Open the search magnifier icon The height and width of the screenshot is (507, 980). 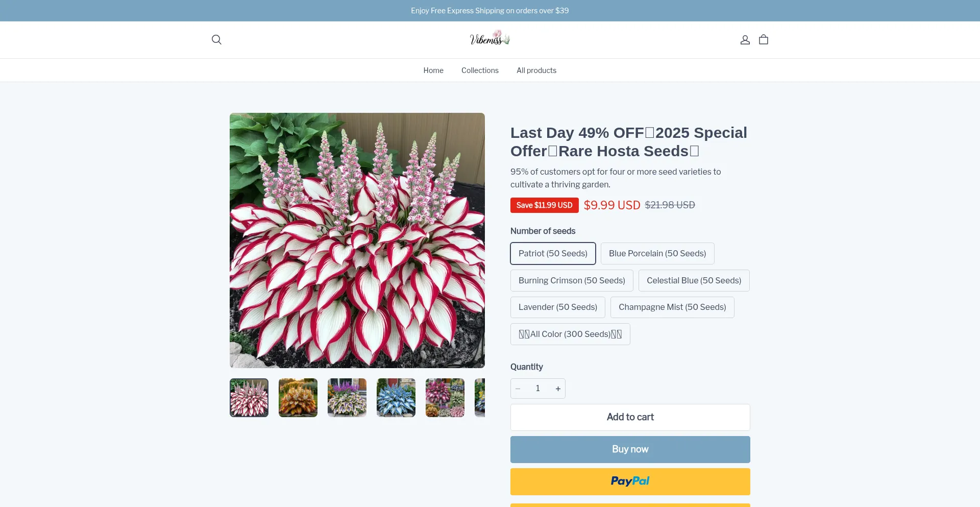[216, 40]
